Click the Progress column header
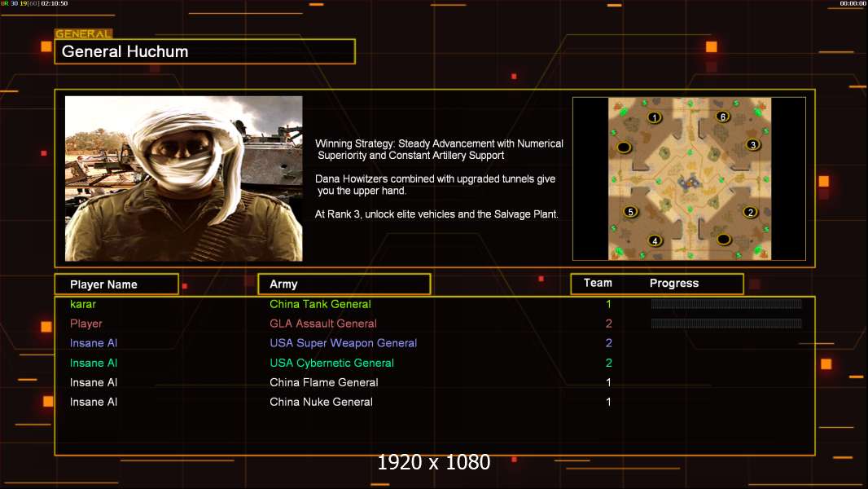 [673, 283]
